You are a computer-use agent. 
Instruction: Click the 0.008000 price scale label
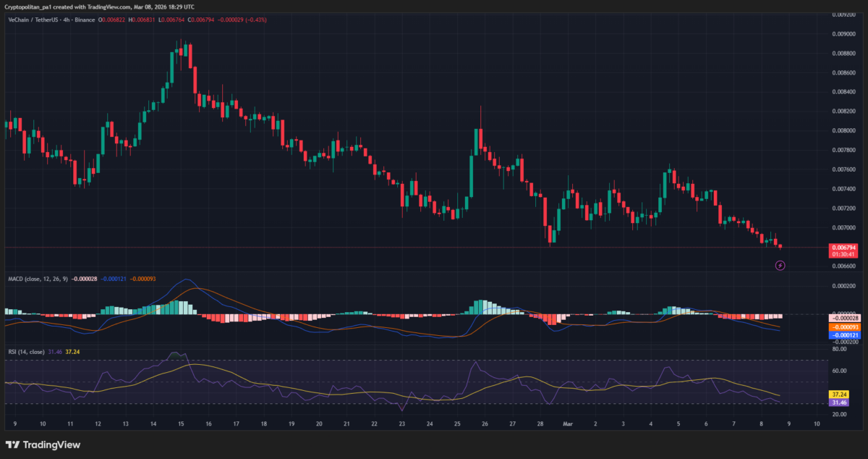(x=843, y=131)
